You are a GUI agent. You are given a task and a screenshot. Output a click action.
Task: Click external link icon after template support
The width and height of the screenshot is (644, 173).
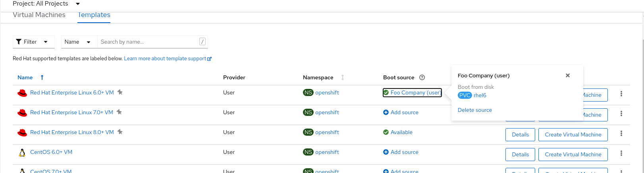pos(209,59)
